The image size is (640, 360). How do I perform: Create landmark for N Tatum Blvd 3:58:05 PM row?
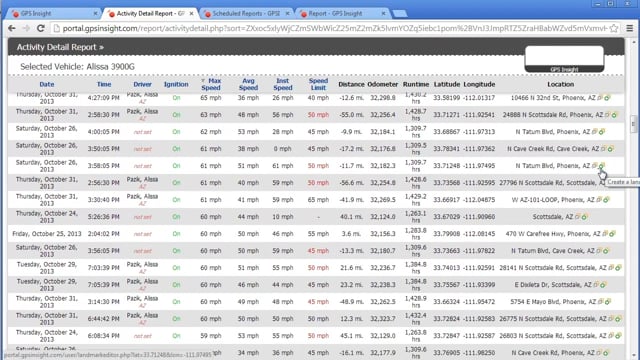click(602, 166)
